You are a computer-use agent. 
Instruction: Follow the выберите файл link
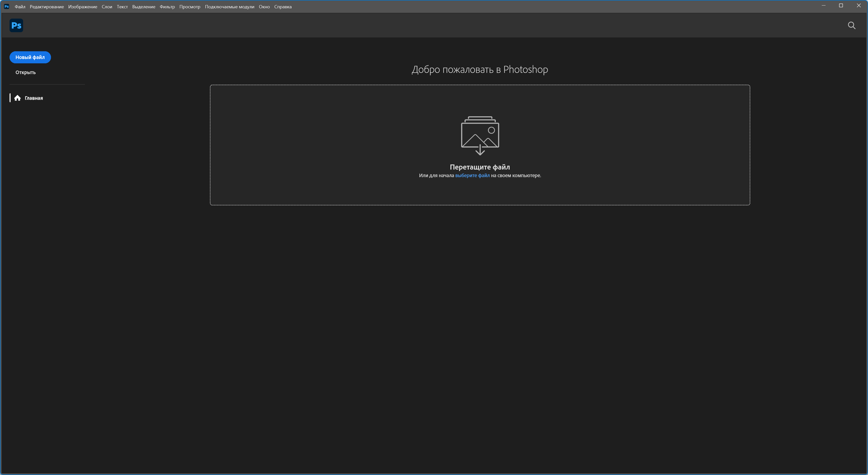pyautogui.click(x=472, y=176)
